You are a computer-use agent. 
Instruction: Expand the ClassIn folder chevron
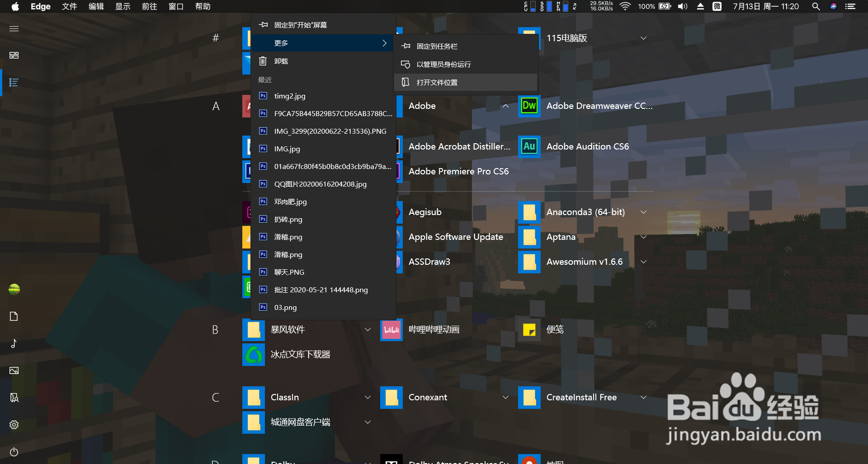click(x=368, y=398)
